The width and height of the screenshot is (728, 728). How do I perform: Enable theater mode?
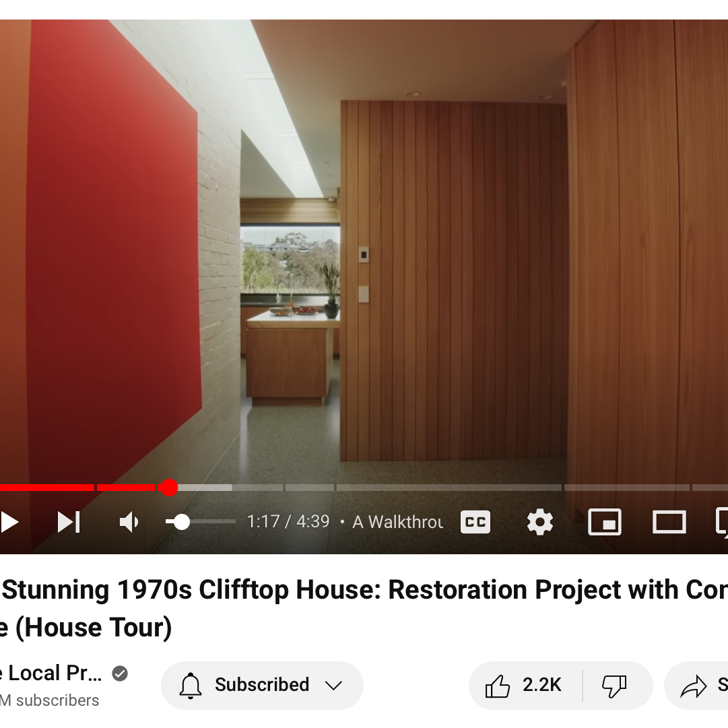coord(669,523)
